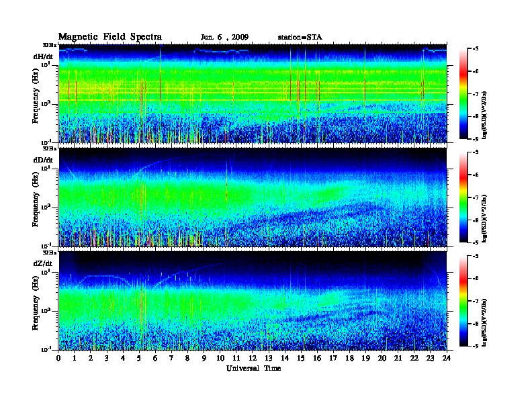The image size is (532, 411).
Task: Click the color bar beside the dZ/dt panel
Action: (x=463, y=301)
